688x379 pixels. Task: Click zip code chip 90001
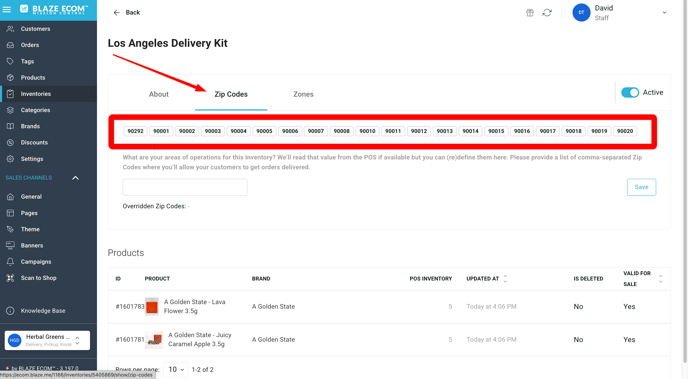161,131
